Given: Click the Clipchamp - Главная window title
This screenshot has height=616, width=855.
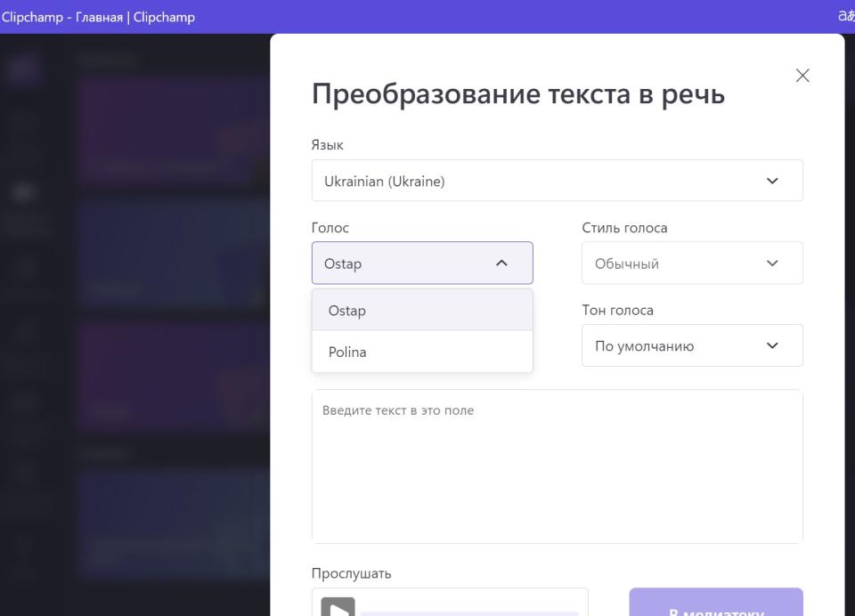Looking at the screenshot, I should pos(98,17).
